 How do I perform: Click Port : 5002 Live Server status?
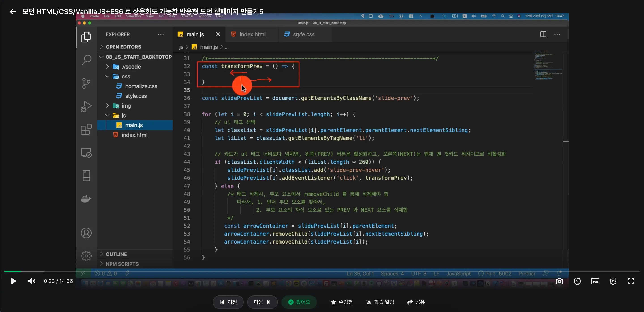click(x=495, y=274)
